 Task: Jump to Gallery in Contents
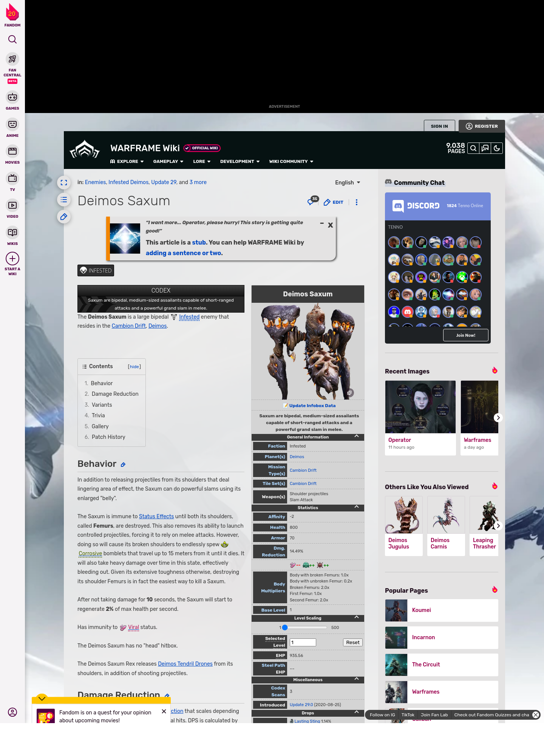100,426
